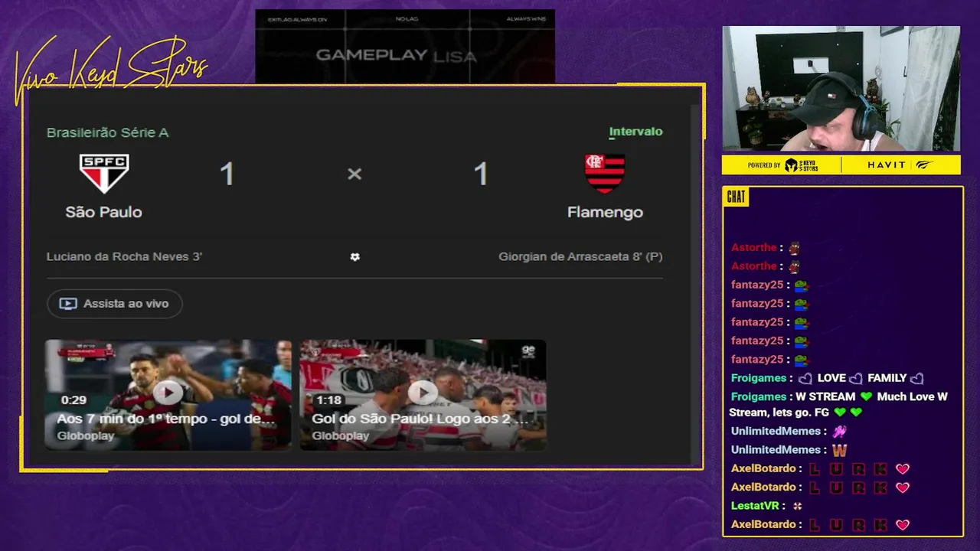Click the Keyd Stars powered-by logo
This screenshot has width=980, height=551.
[801, 165]
